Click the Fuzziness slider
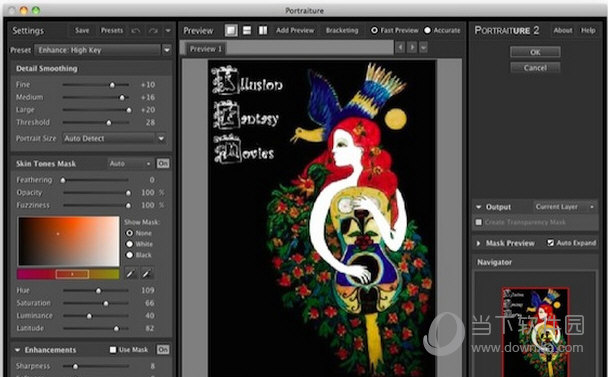The image size is (608, 377). [x=96, y=205]
